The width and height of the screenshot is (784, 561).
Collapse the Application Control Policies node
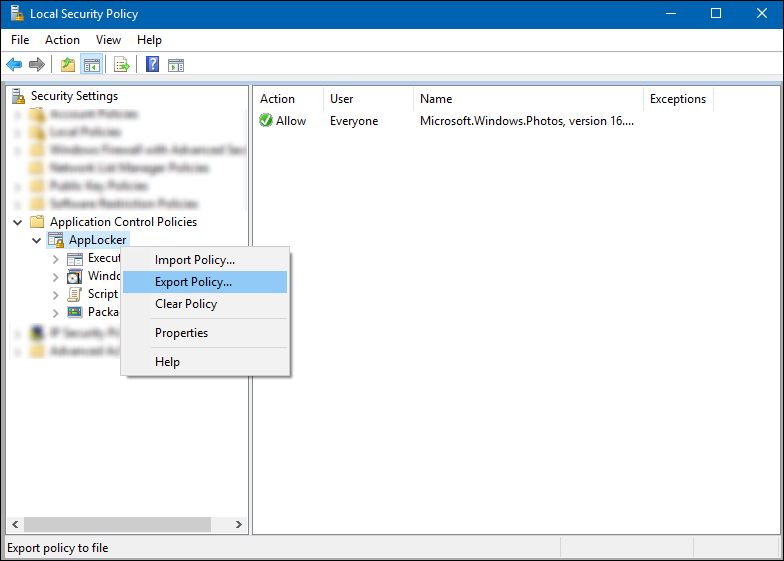[18, 222]
